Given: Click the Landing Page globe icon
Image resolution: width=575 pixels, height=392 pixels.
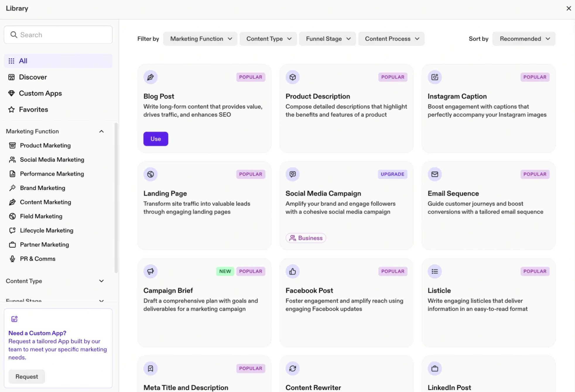Looking at the screenshot, I should click(x=150, y=174).
